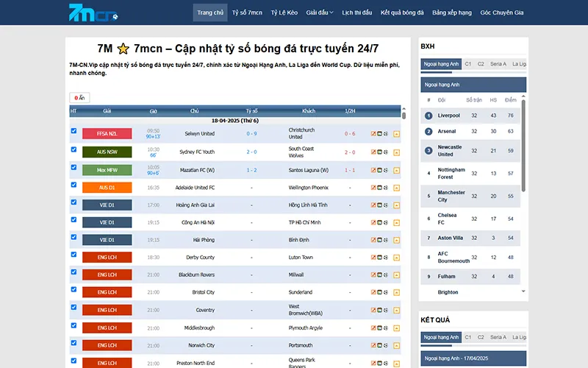The image size is (588, 368).
Task: Click the picture icon in the Adelaide United FC row
Action: (380, 188)
